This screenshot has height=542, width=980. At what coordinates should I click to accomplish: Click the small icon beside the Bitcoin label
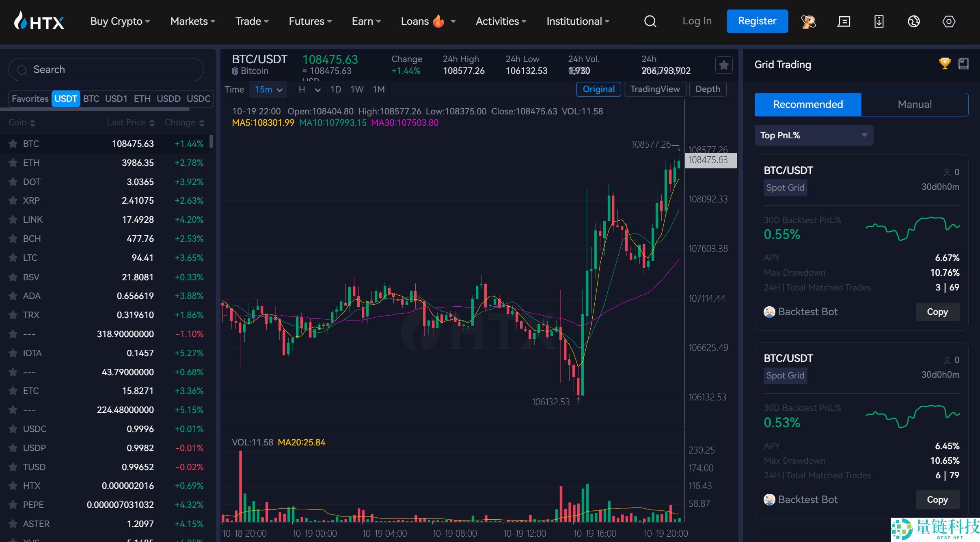tap(235, 71)
